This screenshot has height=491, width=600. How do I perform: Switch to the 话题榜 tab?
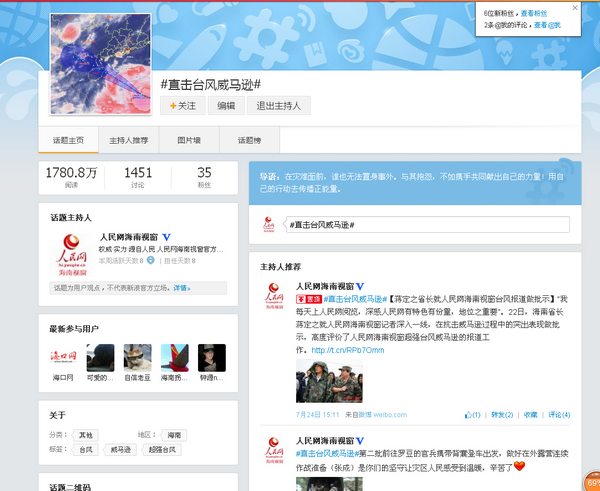click(x=249, y=140)
